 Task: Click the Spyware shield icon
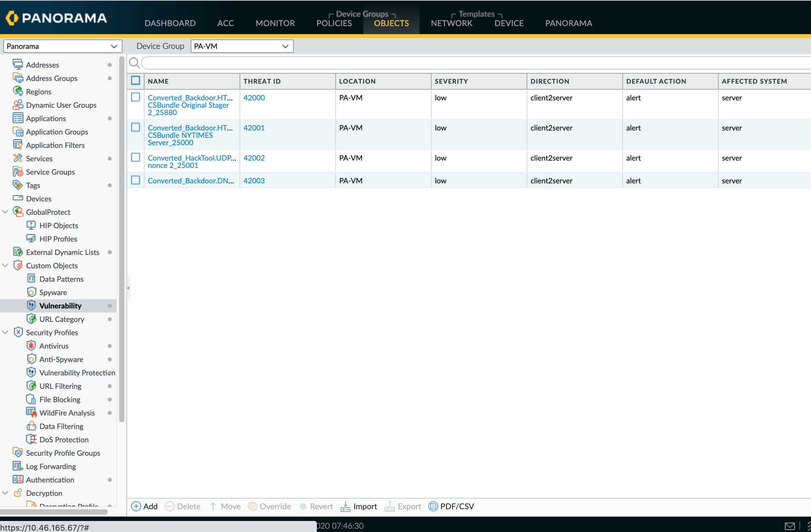coord(31,292)
